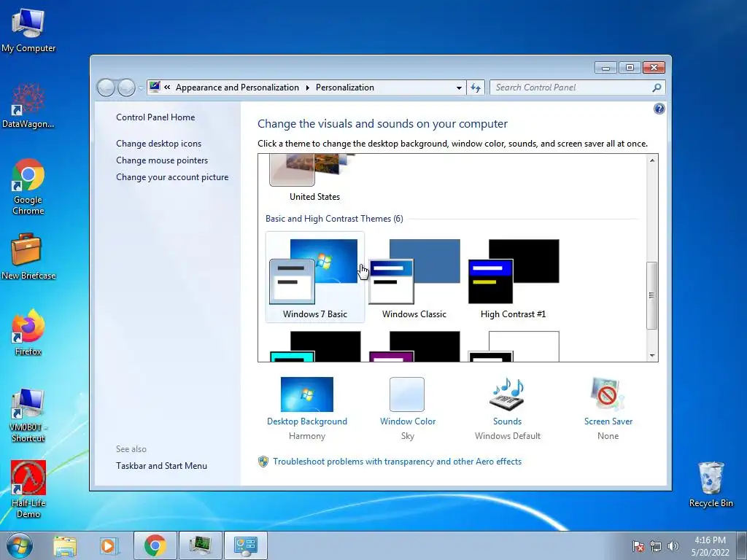The height and width of the screenshot is (560, 747).
Task: Click the volume speaker tray icon
Action: pos(673,546)
